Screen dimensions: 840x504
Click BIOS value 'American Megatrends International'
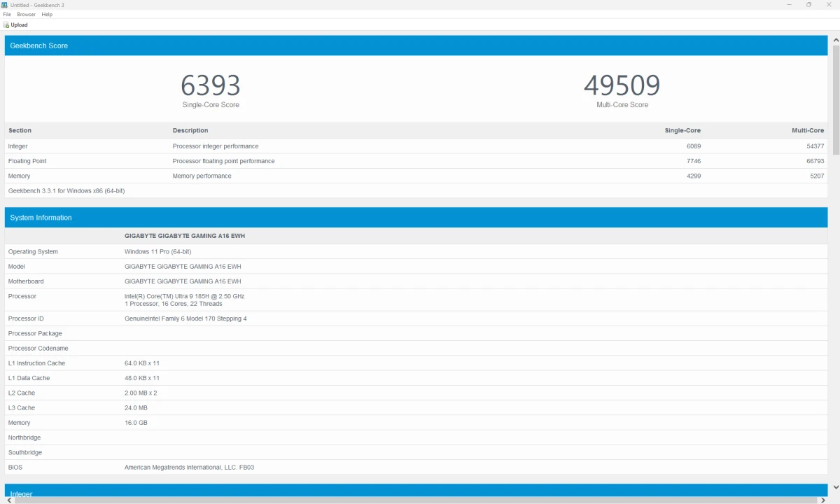coord(189,468)
